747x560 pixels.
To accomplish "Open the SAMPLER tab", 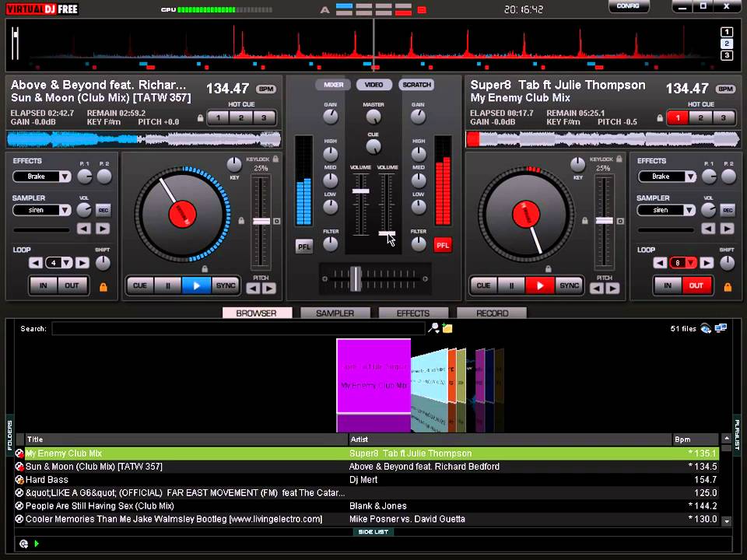I will tap(335, 313).
